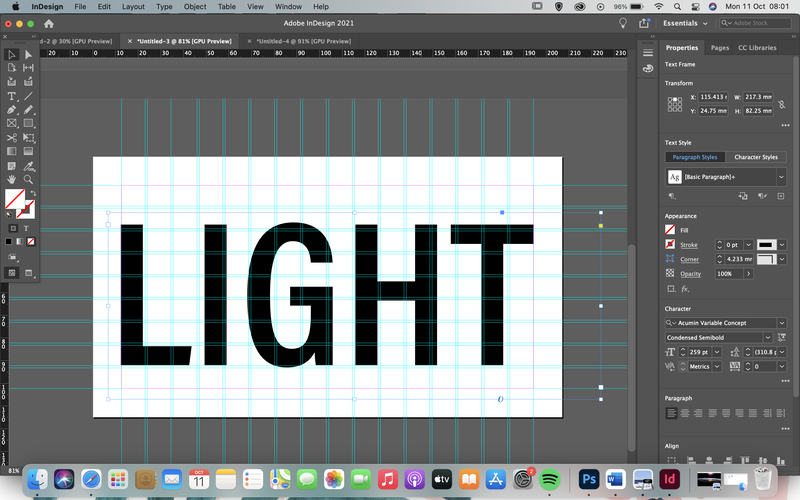
Task: Expand the Basic Paragraph style dropdown
Action: [x=781, y=177]
